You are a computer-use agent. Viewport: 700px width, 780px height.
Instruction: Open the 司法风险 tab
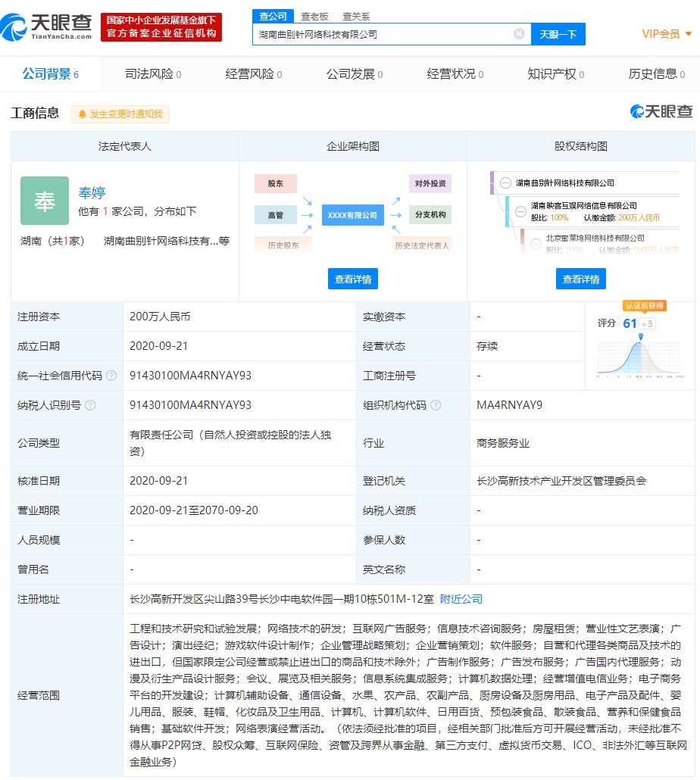153,74
